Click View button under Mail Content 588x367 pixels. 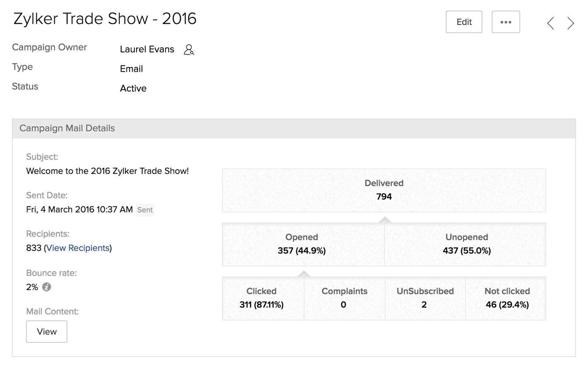[47, 332]
